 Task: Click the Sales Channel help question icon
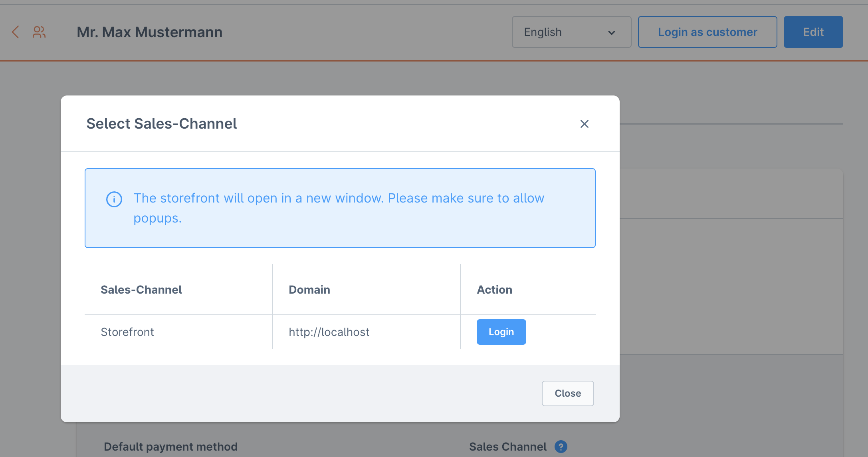[x=561, y=447]
